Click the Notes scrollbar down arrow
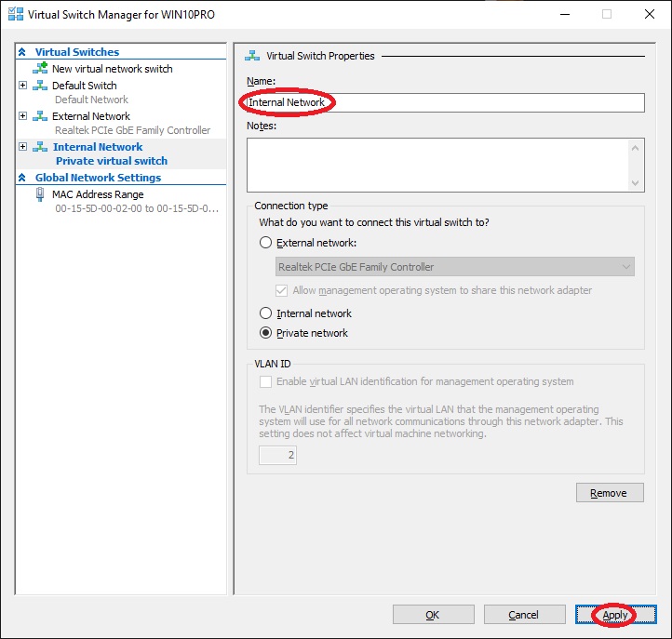The image size is (672, 639). coord(635,183)
